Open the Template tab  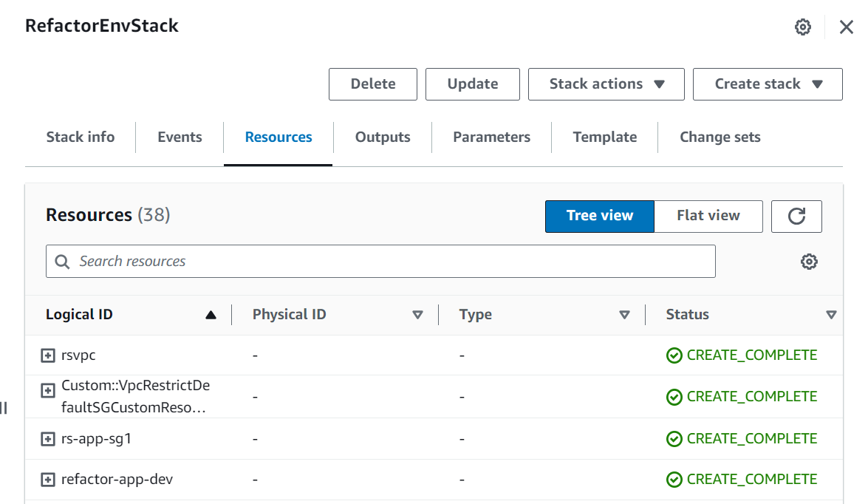(x=604, y=137)
